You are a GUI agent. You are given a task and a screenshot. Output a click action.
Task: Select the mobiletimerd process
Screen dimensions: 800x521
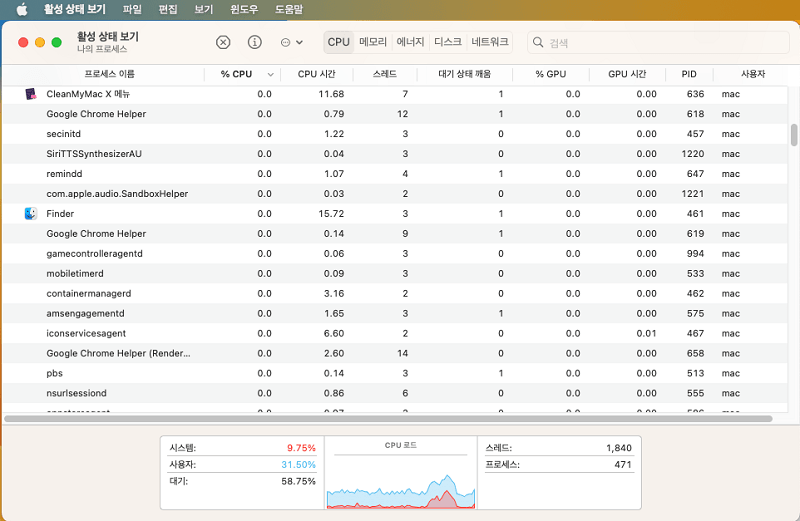[395, 274]
